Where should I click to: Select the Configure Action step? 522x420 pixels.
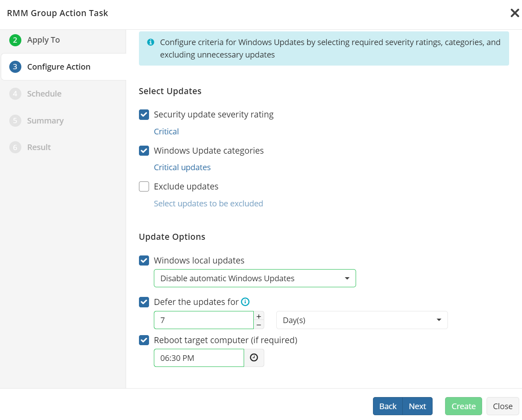(58, 67)
